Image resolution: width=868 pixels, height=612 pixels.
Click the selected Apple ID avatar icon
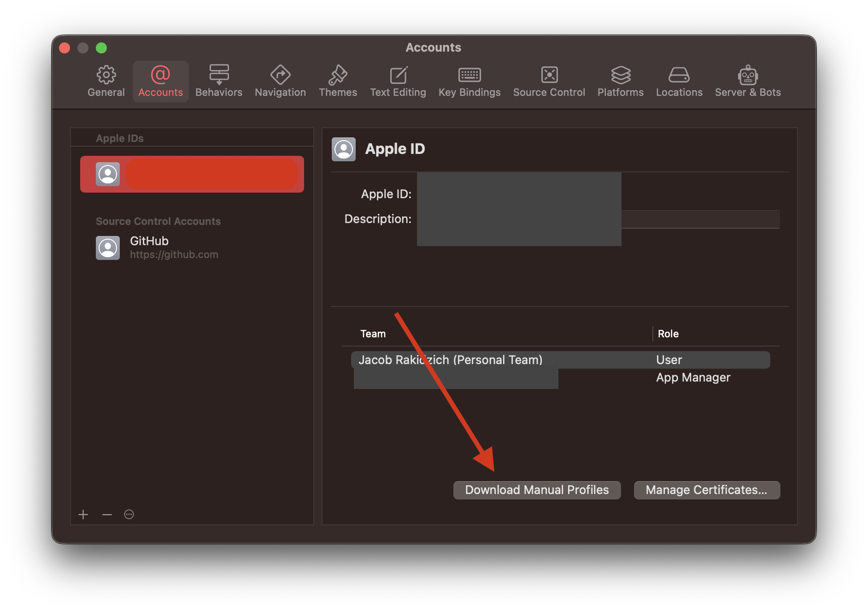click(108, 174)
